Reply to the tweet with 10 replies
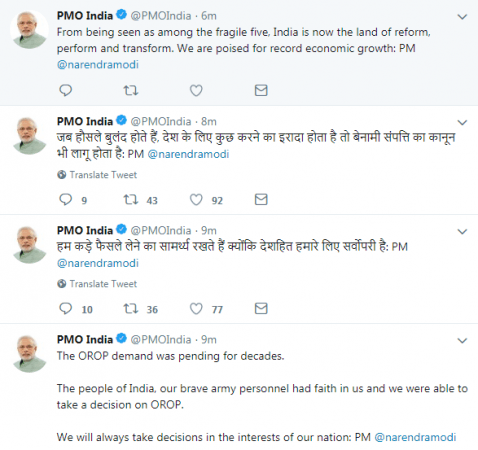478x450 pixels. 65,308
